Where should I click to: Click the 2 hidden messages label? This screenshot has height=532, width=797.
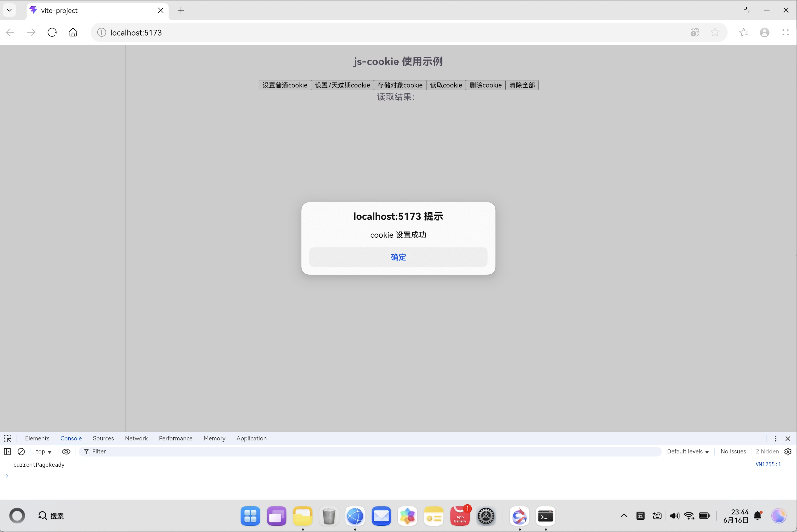click(767, 451)
